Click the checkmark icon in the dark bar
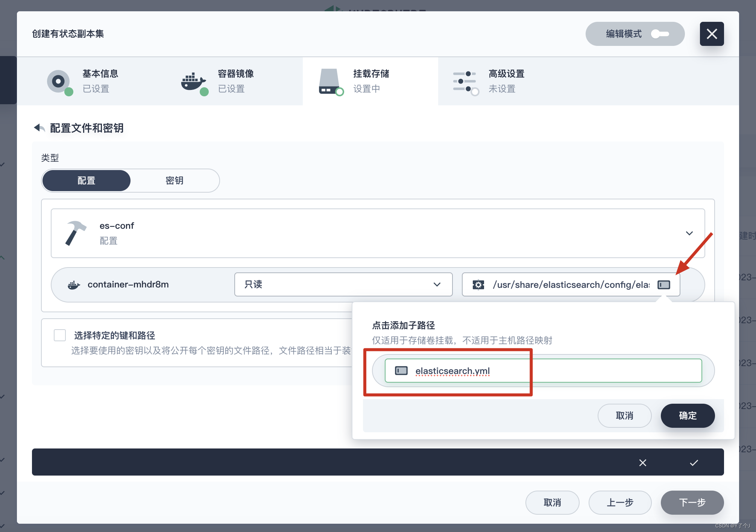This screenshot has width=756, height=532. (x=694, y=463)
